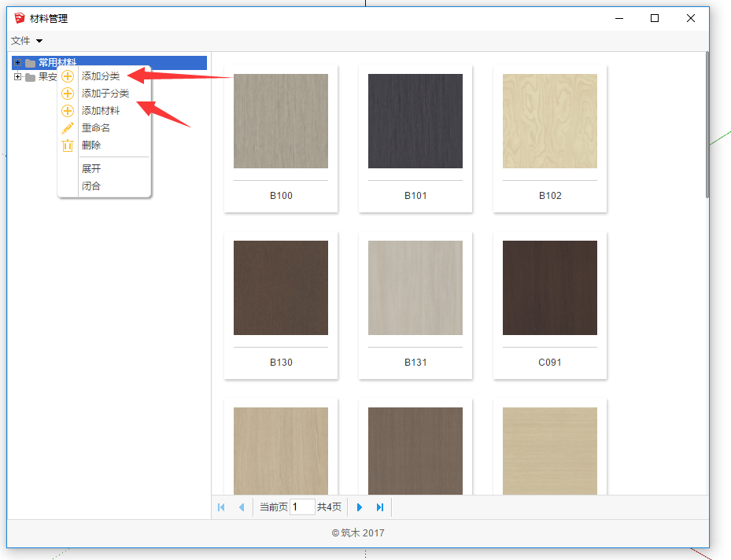
Task: Click the plus icon beside 添加子分类
Action: pyautogui.click(x=68, y=94)
